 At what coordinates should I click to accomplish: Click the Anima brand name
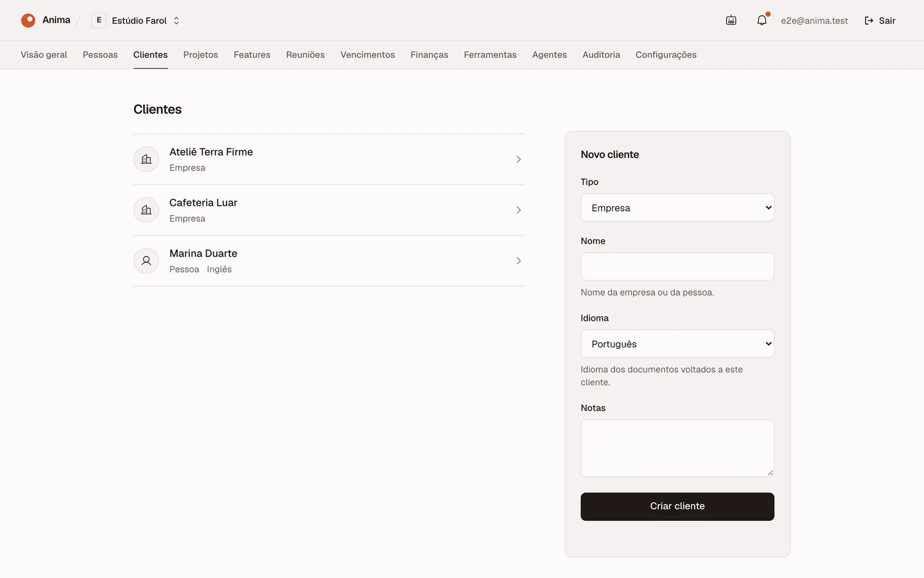pos(56,20)
